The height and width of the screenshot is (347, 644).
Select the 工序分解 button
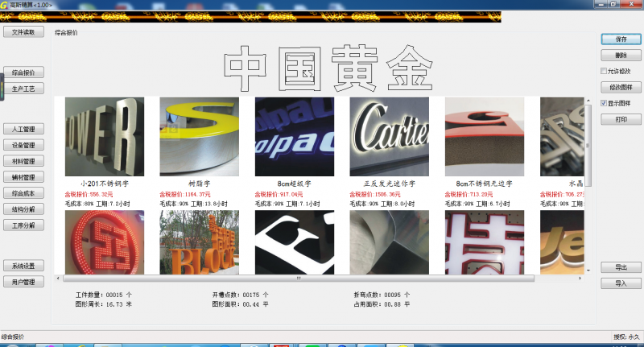(x=23, y=225)
